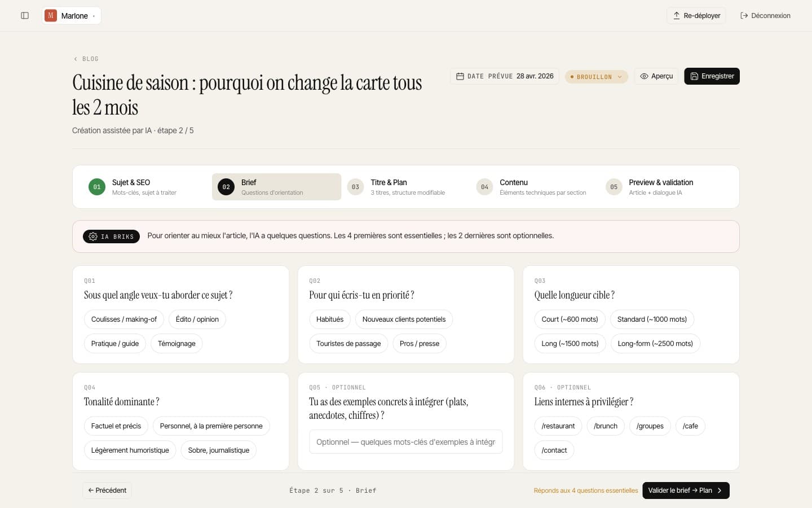
Task: Go to step 03 Titre & Plan
Action: (406, 187)
